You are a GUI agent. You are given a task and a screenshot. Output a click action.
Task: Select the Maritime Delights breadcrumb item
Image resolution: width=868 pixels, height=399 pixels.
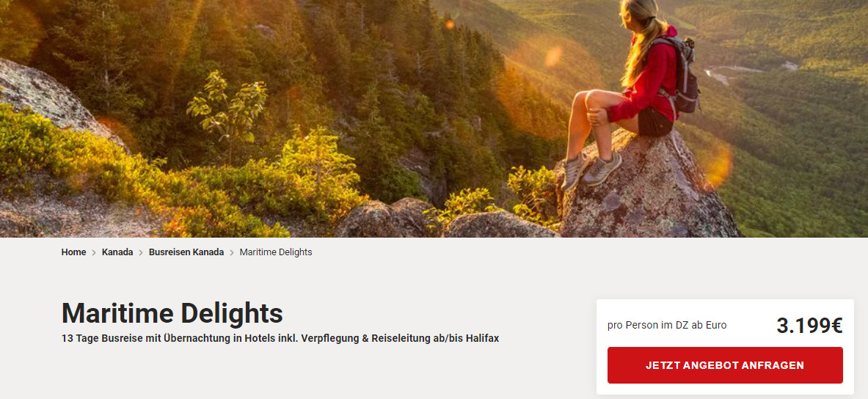tap(276, 252)
